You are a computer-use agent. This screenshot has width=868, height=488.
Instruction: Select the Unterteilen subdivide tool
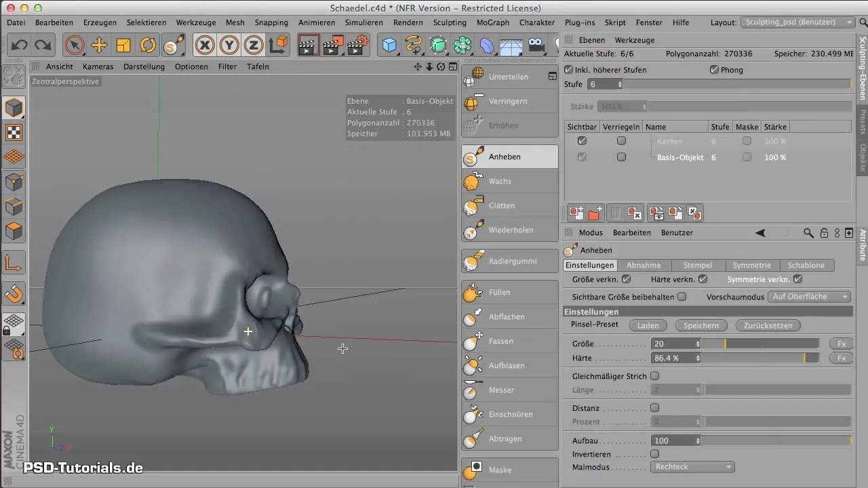(x=510, y=77)
